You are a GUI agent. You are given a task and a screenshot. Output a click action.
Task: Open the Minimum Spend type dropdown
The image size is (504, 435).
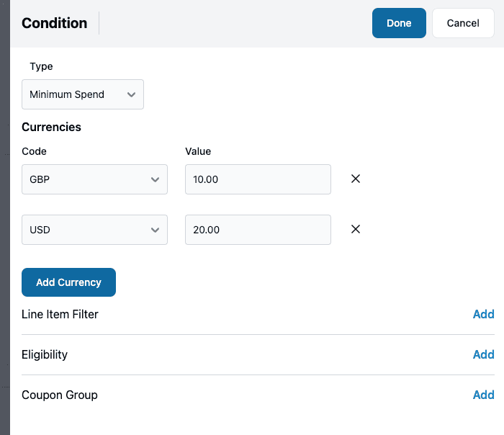[x=82, y=94]
